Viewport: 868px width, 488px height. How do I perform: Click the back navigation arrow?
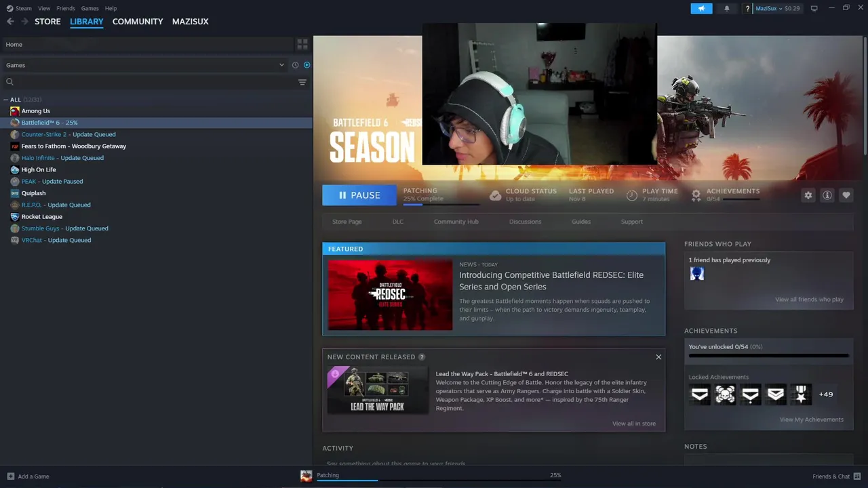click(x=10, y=22)
